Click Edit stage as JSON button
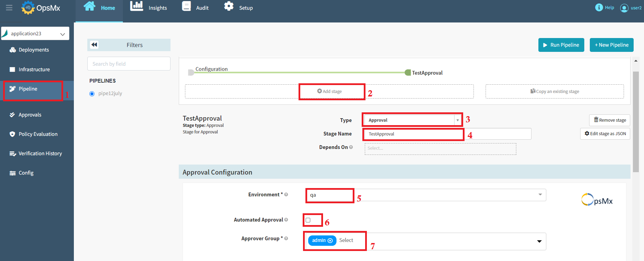 (605, 134)
